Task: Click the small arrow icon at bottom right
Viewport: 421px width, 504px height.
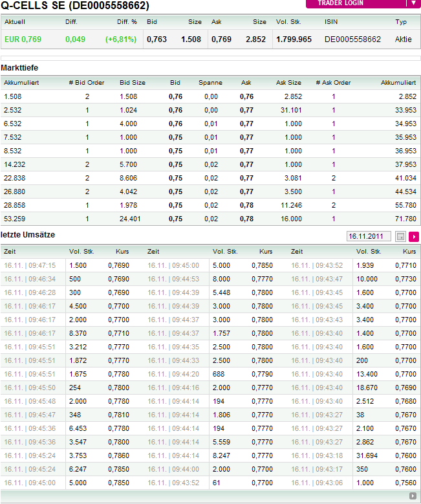Action: click(413, 496)
